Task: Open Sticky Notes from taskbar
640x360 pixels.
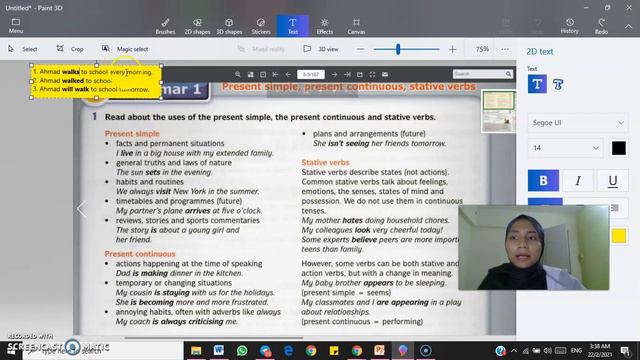Action: 334,351
